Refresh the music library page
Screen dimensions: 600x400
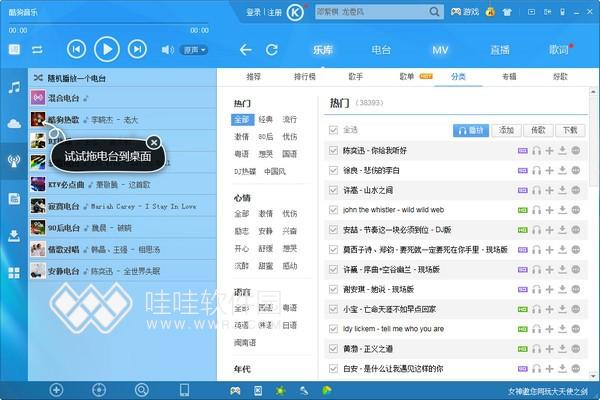click(x=272, y=50)
